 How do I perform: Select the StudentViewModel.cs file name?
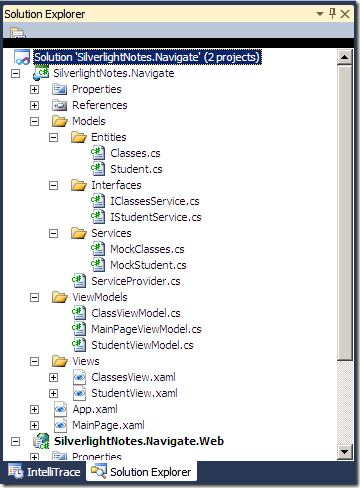click(142, 345)
